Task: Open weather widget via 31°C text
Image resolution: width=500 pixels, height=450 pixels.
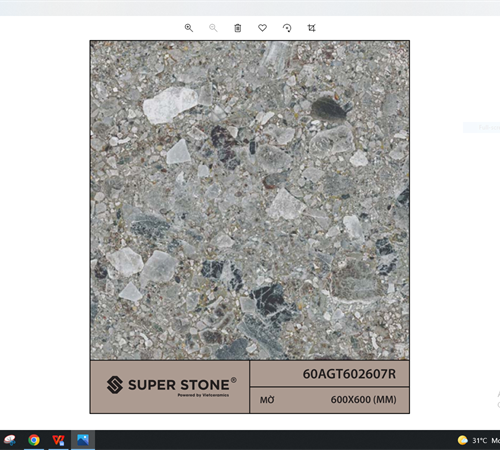Action: (479, 441)
